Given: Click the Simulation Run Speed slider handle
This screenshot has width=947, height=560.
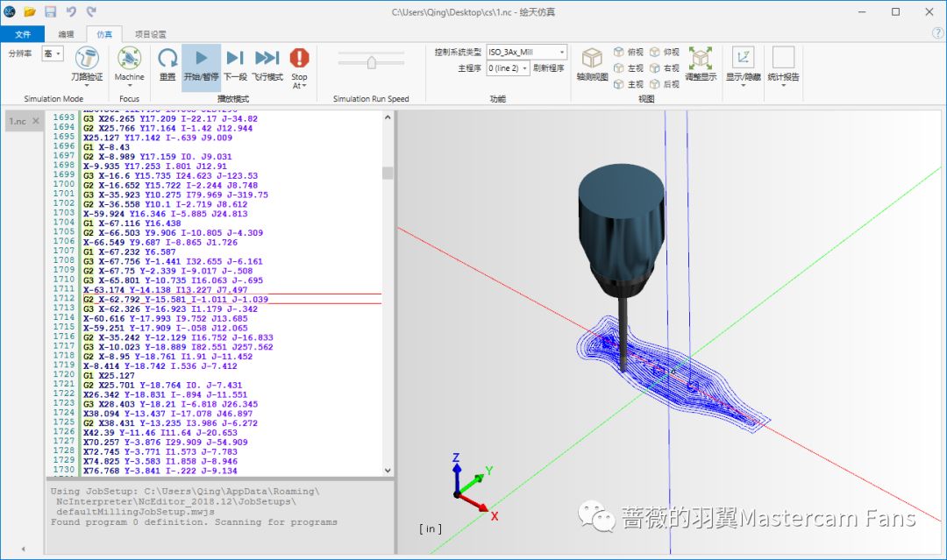Looking at the screenshot, I should click(372, 61).
